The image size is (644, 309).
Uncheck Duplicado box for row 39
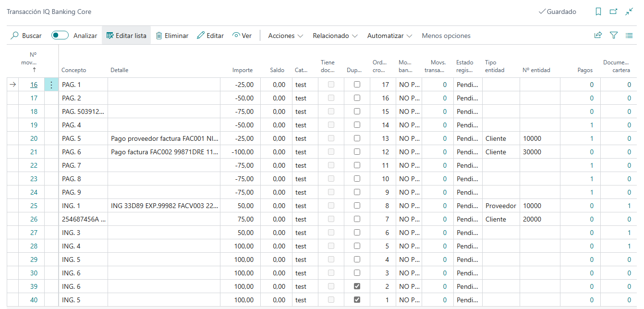click(x=357, y=286)
